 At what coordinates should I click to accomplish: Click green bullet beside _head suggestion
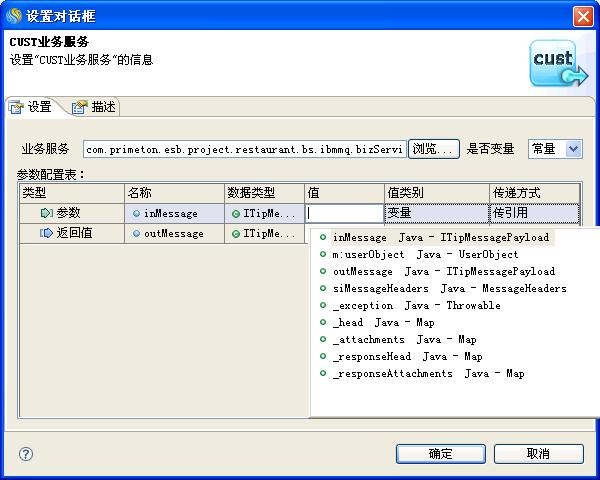[323, 322]
